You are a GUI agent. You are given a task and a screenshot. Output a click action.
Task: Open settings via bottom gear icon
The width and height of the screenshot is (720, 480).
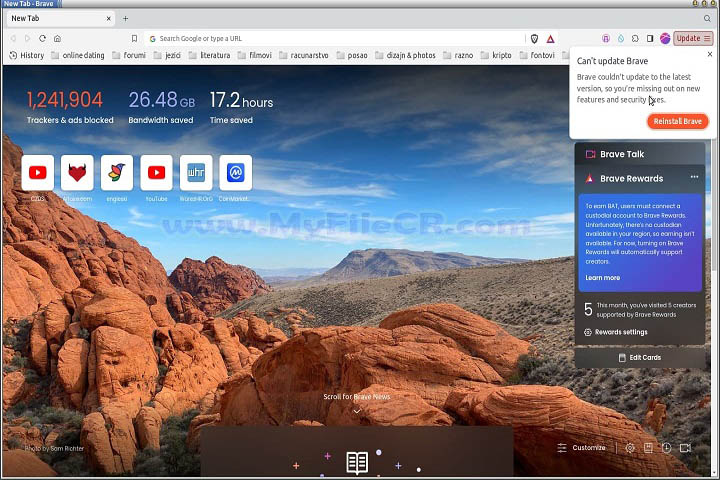pyautogui.click(x=630, y=448)
